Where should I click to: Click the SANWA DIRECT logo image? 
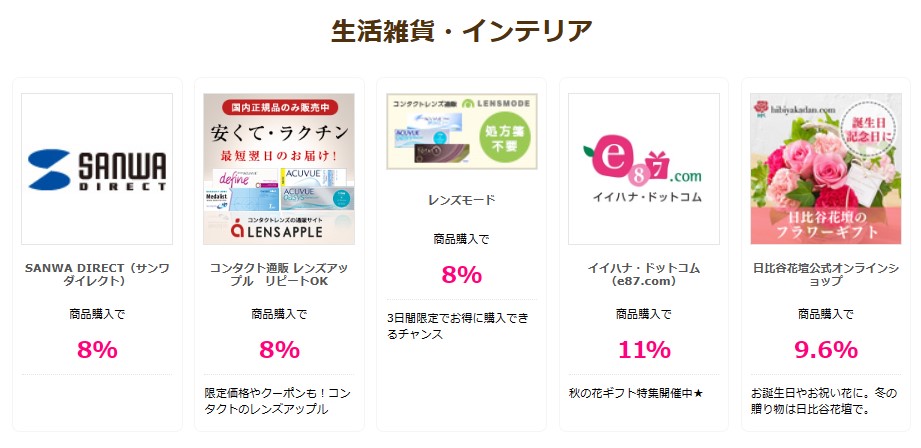(x=97, y=169)
